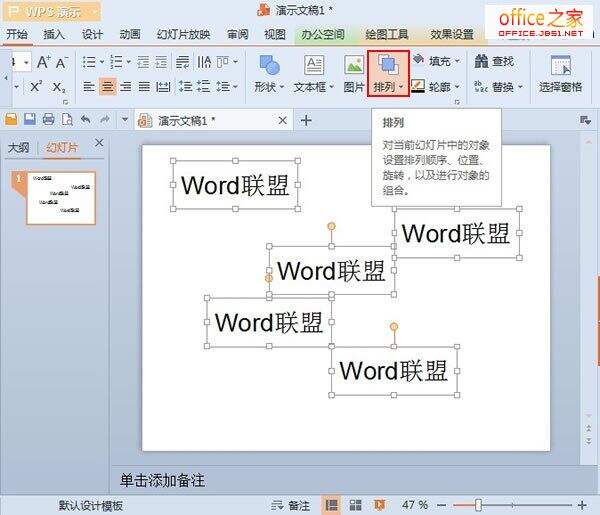Viewport: 600px width, 515px height.
Task: Click the 替换 (Replace) button
Action: click(x=494, y=87)
